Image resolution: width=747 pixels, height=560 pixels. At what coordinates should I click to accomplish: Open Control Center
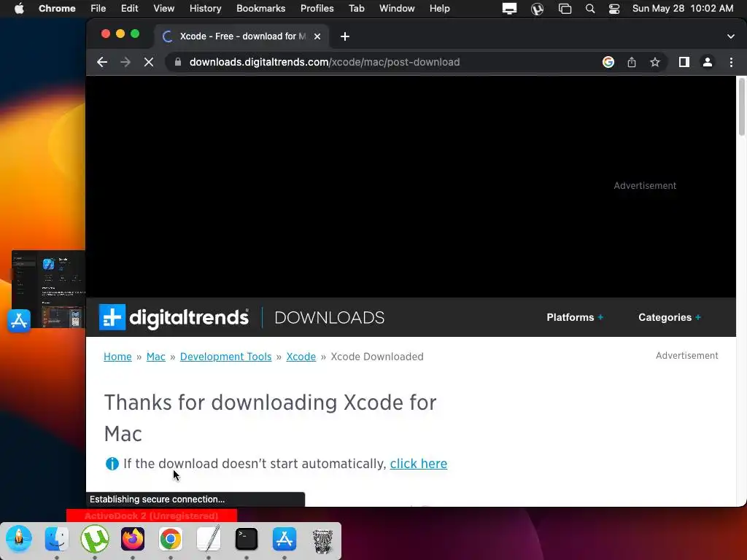[x=614, y=9]
